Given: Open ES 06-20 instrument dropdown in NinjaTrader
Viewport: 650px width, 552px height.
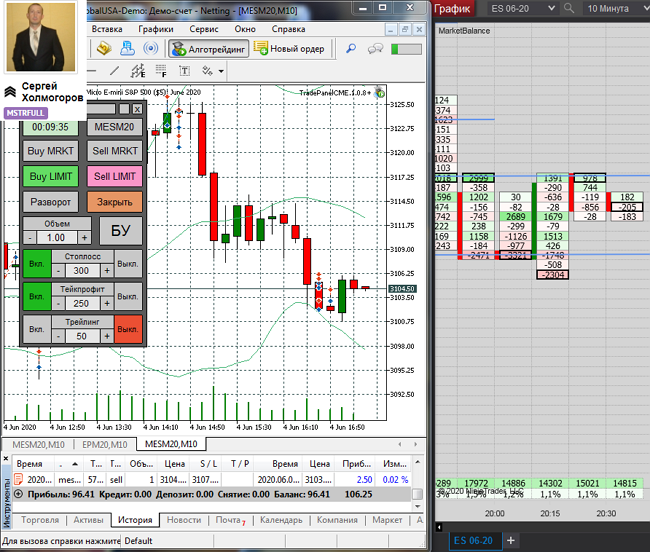Looking at the screenshot, I should tap(522, 8).
